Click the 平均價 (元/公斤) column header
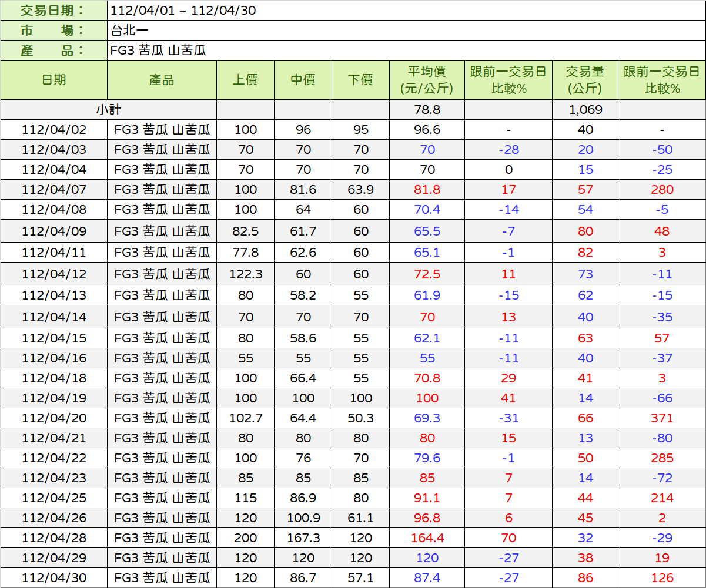The width and height of the screenshot is (706, 588). click(427, 80)
